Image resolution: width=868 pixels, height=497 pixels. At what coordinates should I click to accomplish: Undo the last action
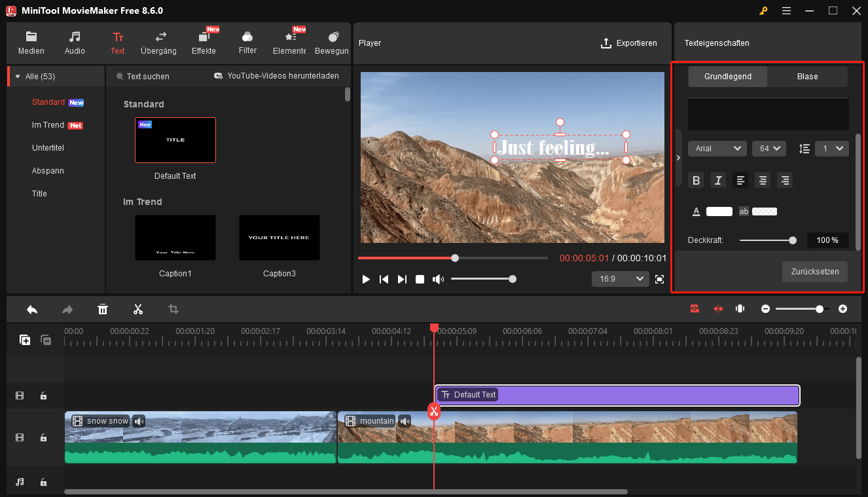pyautogui.click(x=31, y=308)
